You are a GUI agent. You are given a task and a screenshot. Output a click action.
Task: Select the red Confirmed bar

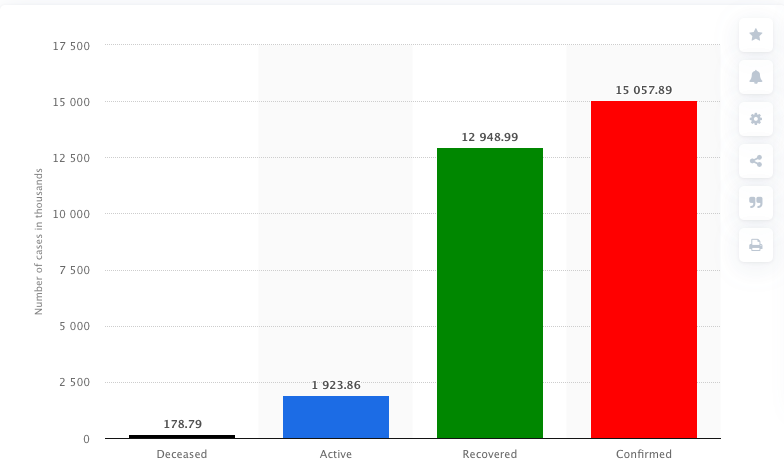point(644,270)
